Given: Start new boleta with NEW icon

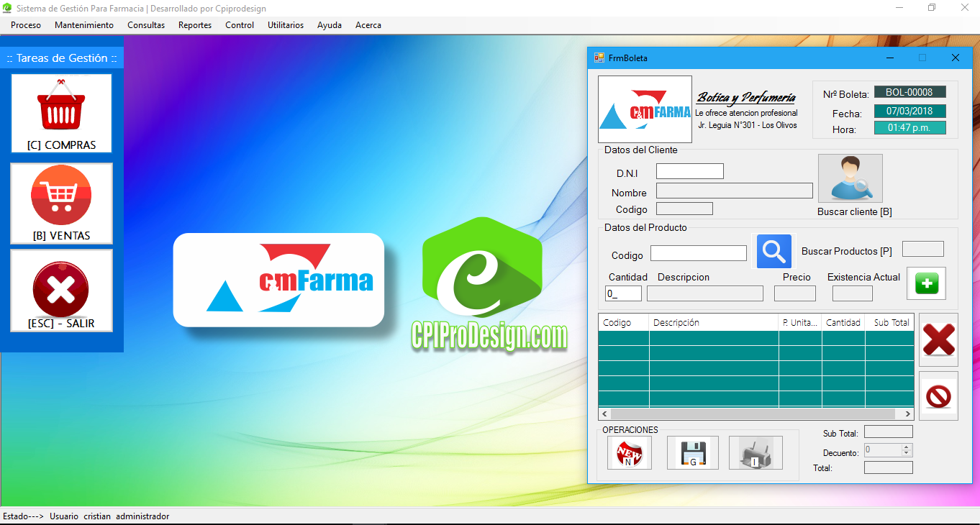Looking at the screenshot, I should 629,453.
